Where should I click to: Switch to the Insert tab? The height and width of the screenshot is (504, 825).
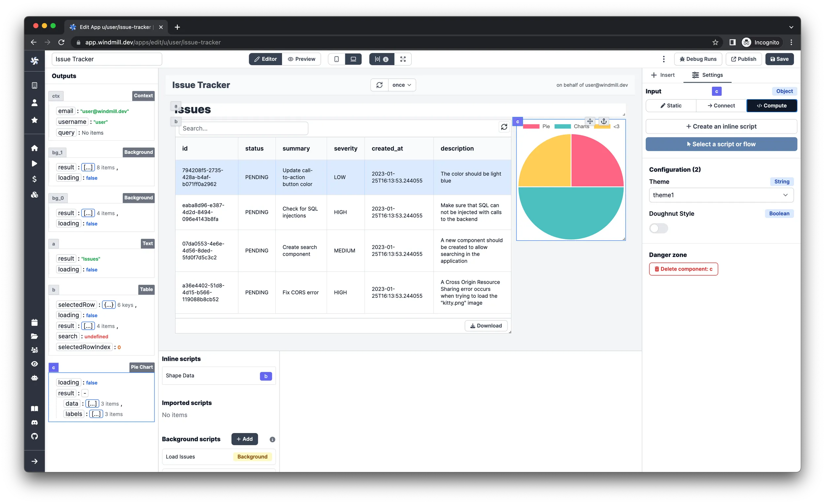tap(663, 75)
